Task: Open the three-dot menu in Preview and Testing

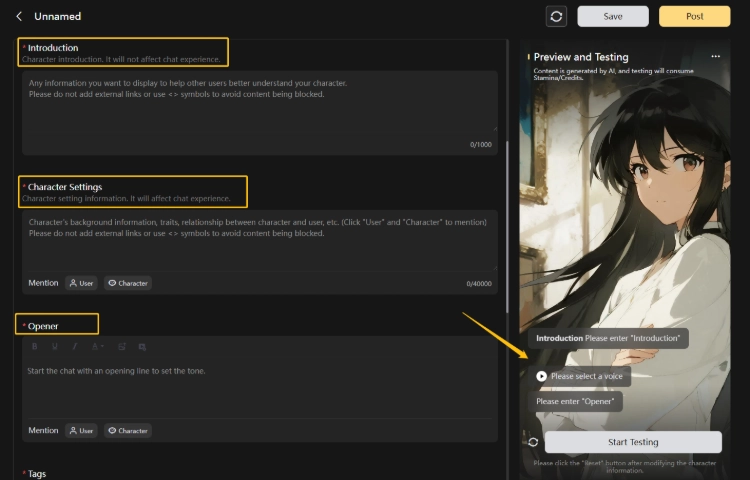Action: (715, 56)
